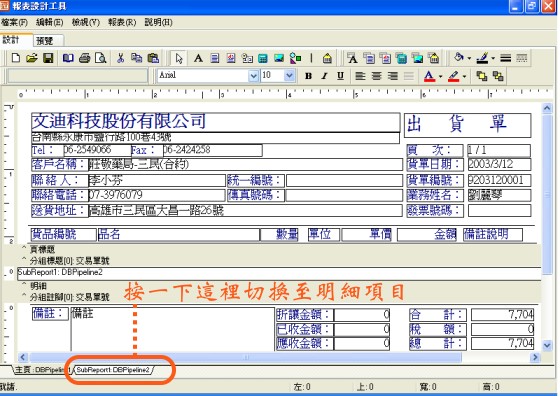The image size is (560, 396).
Task: Select the DBRichText data-aware tool
Action: (385, 58)
